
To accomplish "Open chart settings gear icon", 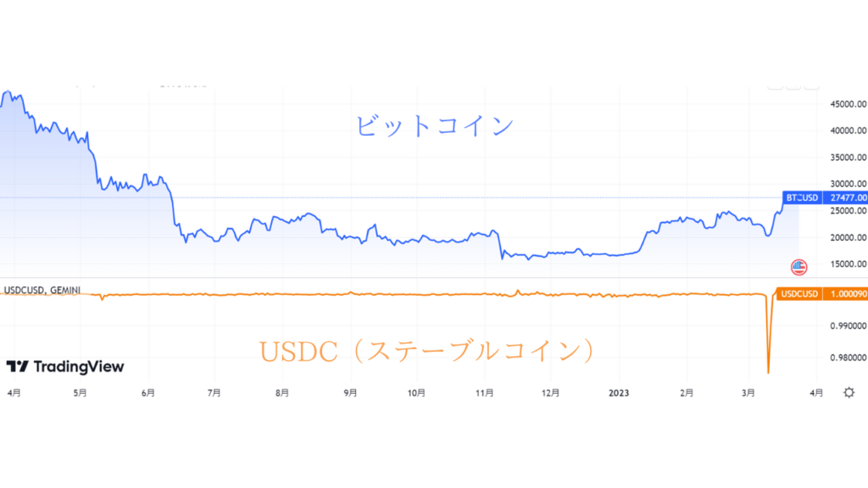I will [849, 392].
